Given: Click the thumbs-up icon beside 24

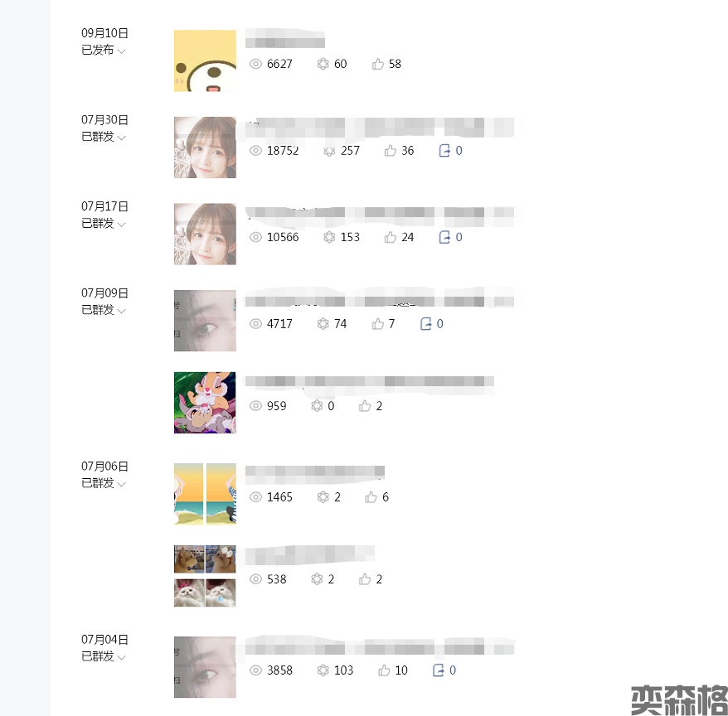Looking at the screenshot, I should click(x=390, y=237).
